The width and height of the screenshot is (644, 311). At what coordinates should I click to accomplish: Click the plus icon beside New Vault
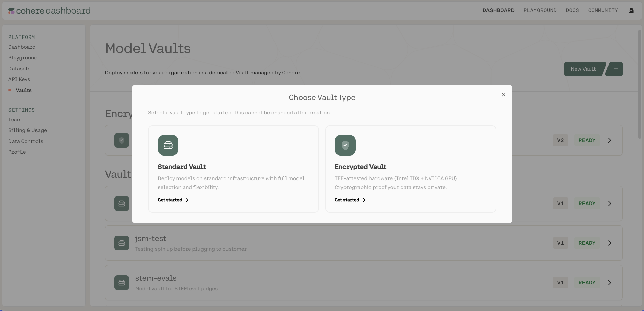tap(615, 69)
